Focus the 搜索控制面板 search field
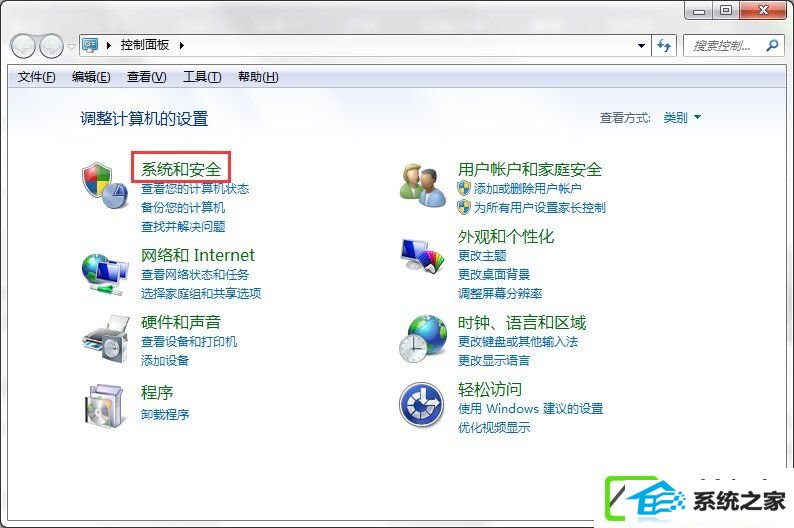 point(724,46)
